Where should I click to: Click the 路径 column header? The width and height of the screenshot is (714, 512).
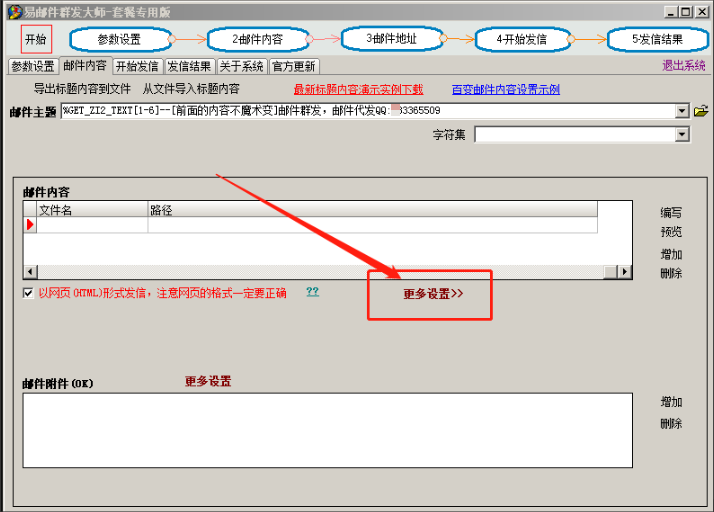[x=372, y=210]
